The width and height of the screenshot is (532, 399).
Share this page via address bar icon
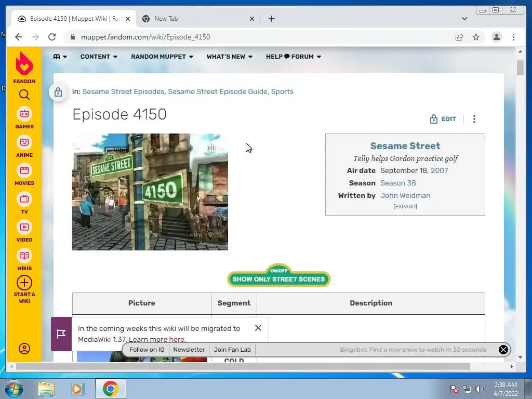click(459, 37)
